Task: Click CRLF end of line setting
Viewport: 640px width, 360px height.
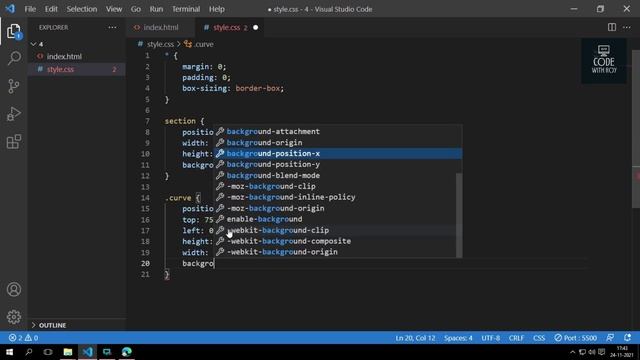Action: click(516, 338)
